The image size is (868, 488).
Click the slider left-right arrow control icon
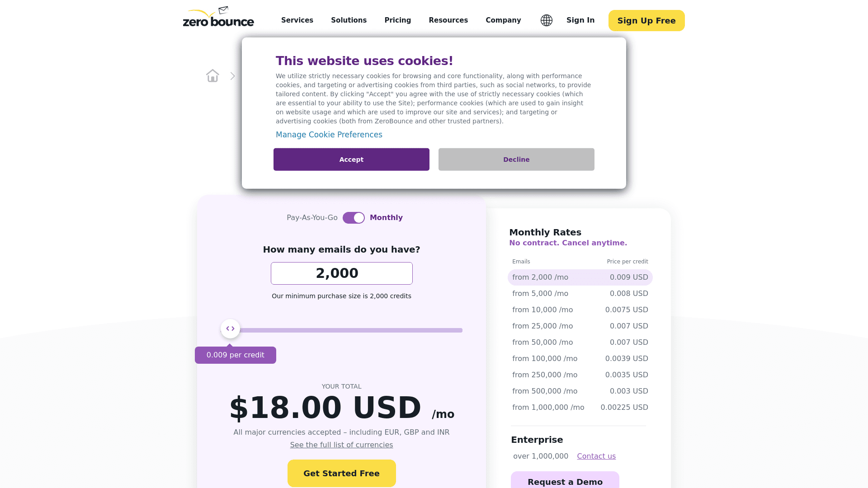tap(230, 329)
